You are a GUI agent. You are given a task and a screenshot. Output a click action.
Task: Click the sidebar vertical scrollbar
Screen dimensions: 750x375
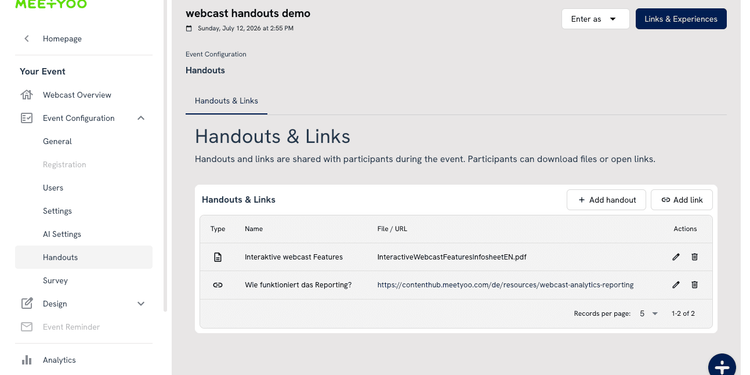point(165,155)
